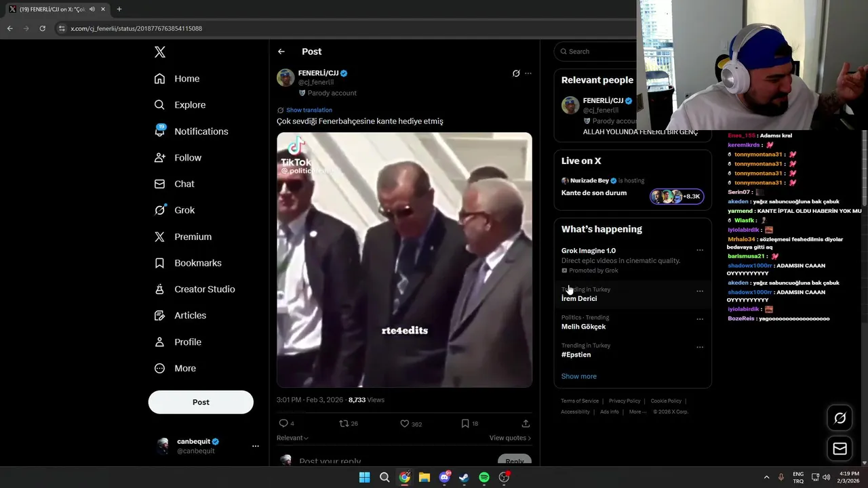Click the reply icon with 4 replies
868x488 pixels.
click(x=283, y=424)
